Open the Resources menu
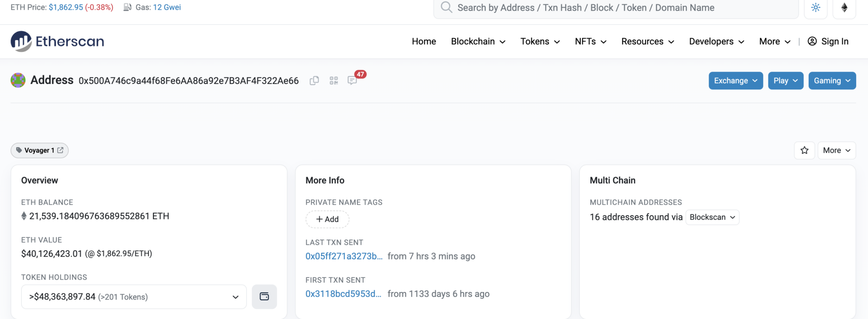This screenshot has height=319, width=868. (x=648, y=41)
